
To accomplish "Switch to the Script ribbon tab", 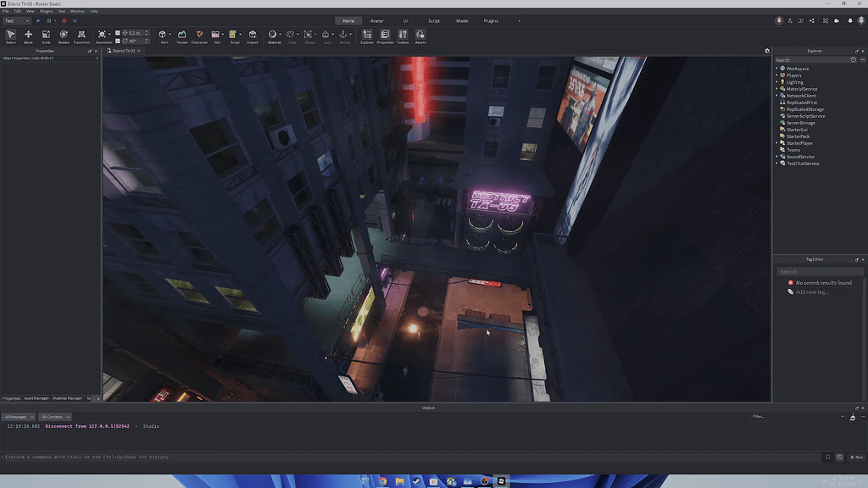I will tap(433, 21).
